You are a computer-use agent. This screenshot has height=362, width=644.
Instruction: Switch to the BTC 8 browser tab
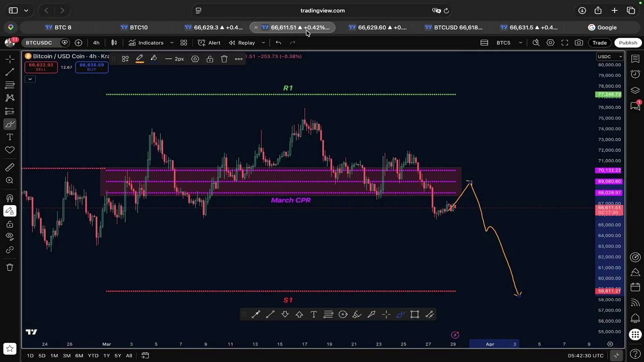pos(58,27)
